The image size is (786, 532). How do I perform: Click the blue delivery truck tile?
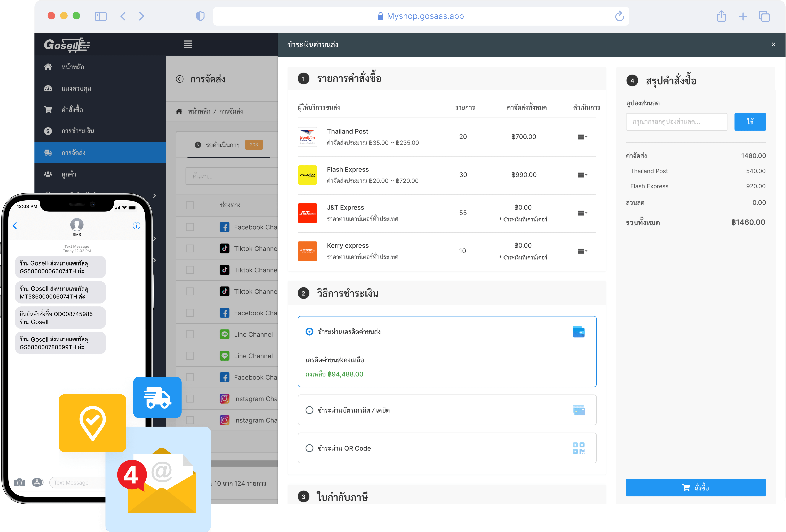(157, 397)
